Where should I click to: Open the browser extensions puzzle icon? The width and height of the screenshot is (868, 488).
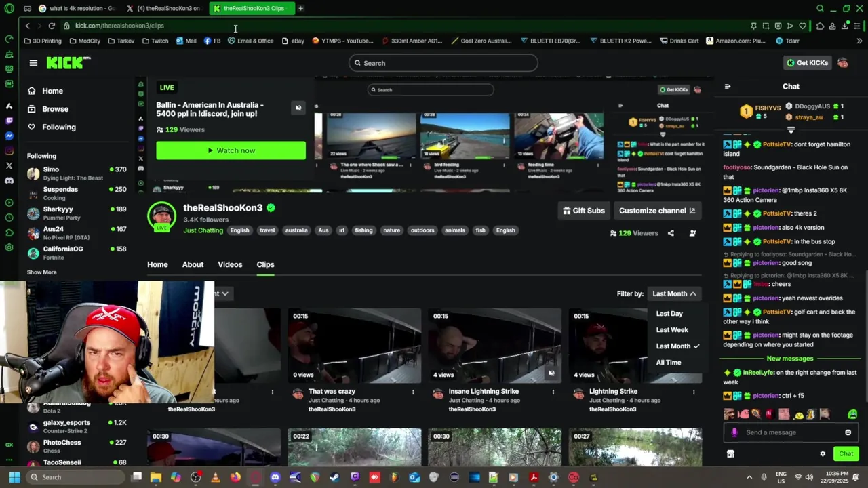820,26
